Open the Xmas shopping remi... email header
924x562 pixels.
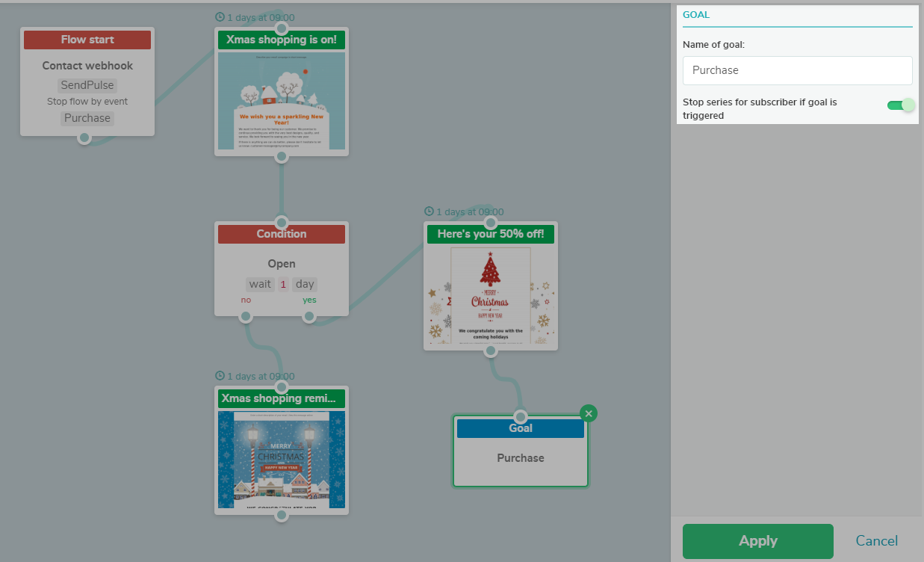[282, 398]
